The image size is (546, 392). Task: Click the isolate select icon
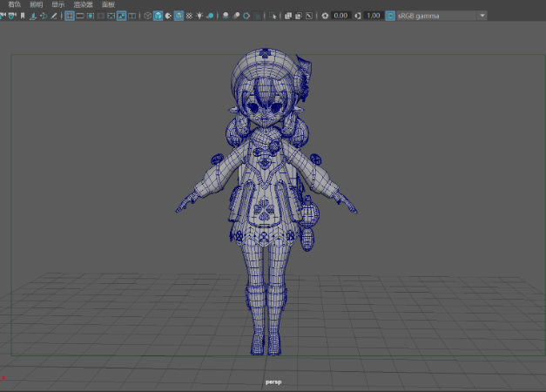[273, 16]
